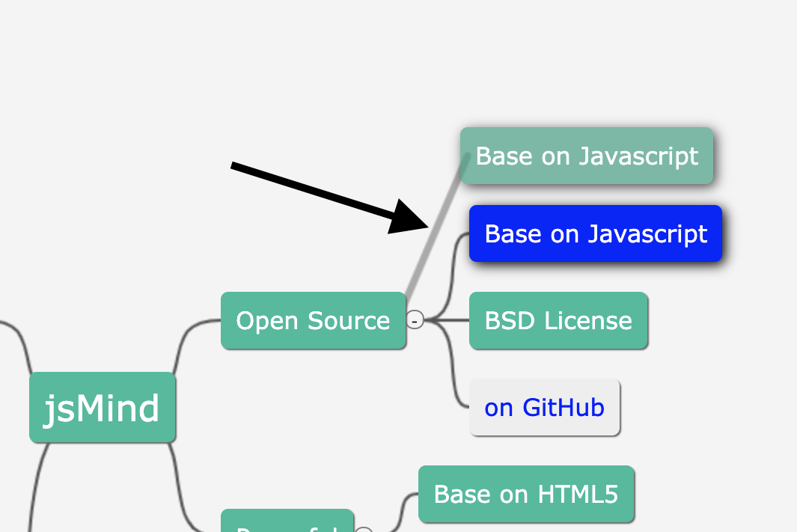Expand the Powerful node's children
797x532 pixels.
(x=364, y=531)
